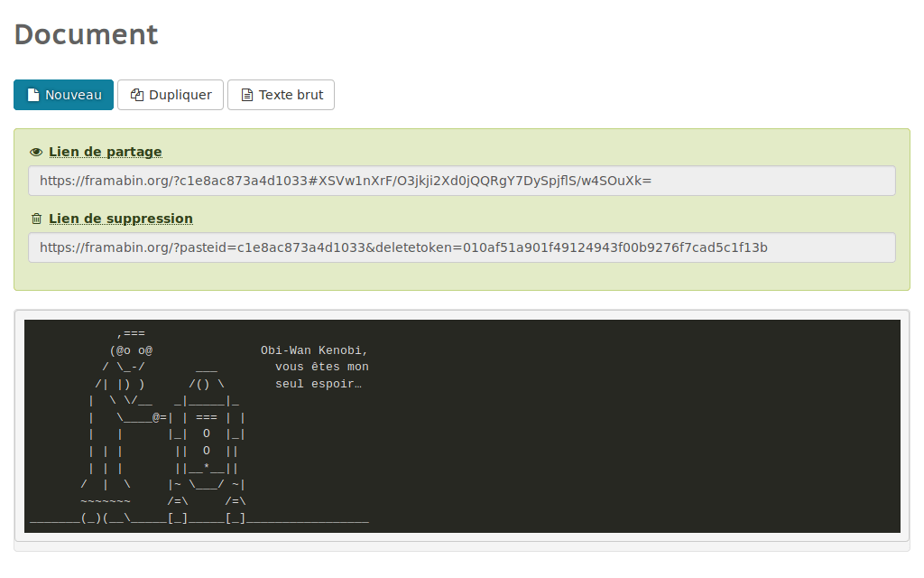Click the Lien de partage label
The height and width of the screenshot is (578, 924).
[106, 152]
